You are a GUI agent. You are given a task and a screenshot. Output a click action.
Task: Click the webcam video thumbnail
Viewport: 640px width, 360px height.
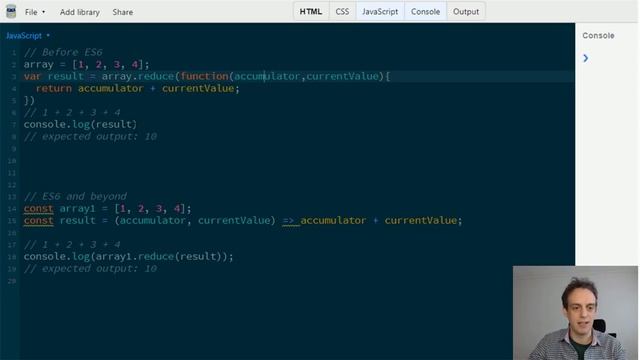click(575, 313)
